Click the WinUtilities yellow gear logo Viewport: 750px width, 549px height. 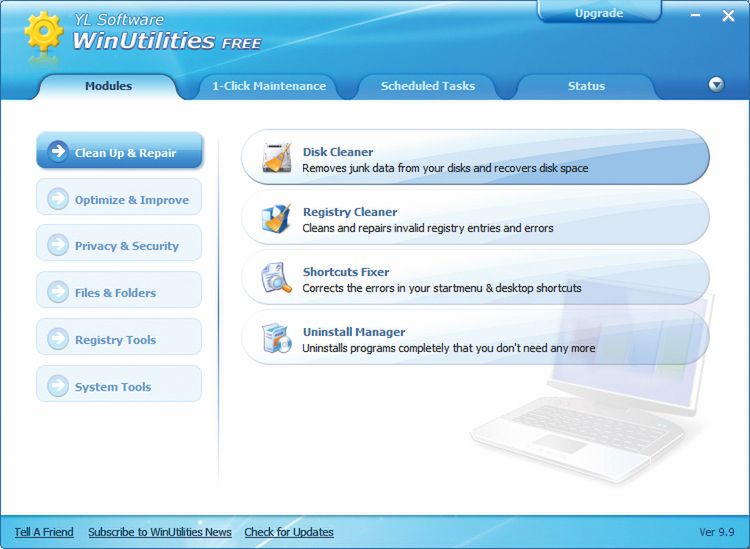(x=44, y=32)
